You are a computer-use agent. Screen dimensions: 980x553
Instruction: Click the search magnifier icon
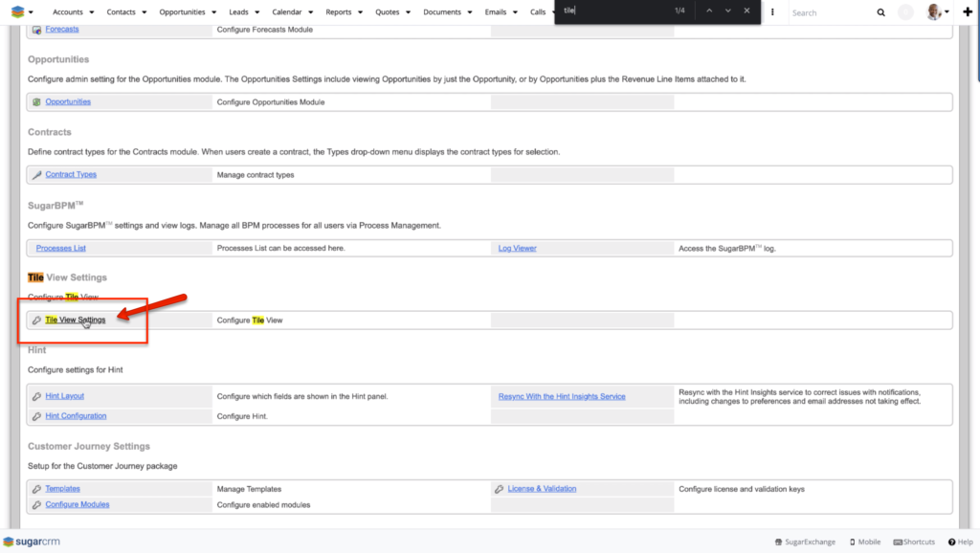pos(880,12)
